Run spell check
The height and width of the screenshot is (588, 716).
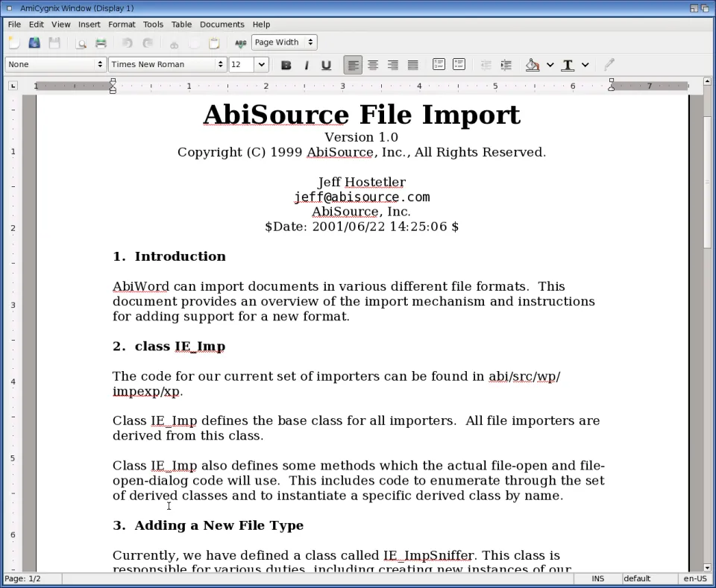coord(240,43)
